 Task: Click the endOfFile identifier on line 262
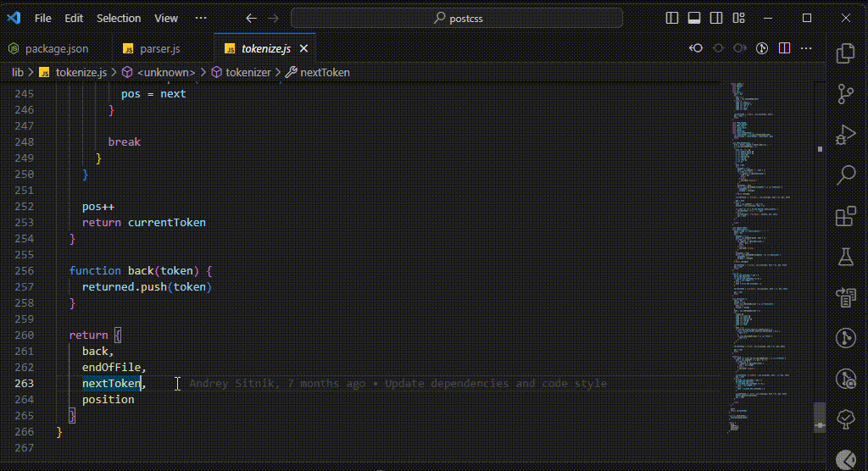click(x=111, y=368)
